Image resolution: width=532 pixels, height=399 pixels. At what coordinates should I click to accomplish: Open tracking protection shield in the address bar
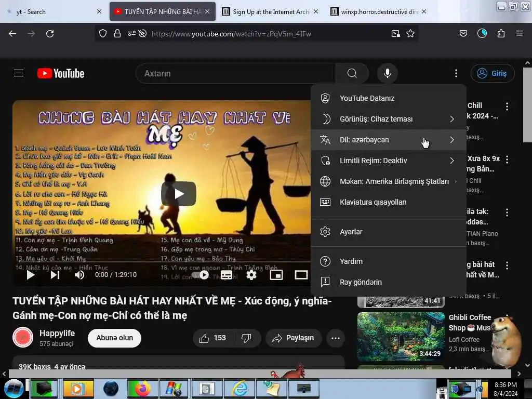click(x=103, y=34)
